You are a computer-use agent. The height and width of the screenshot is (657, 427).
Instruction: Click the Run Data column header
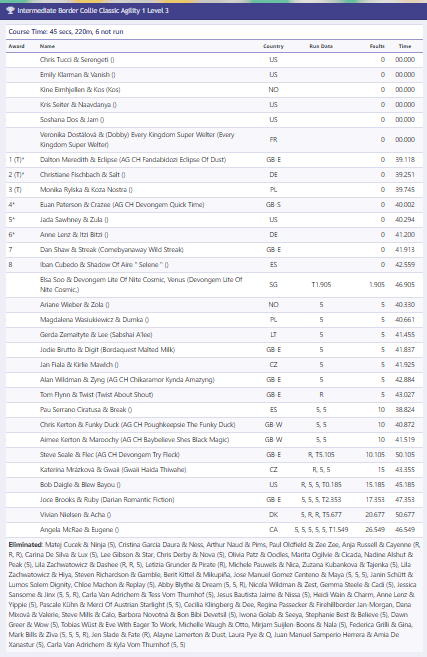321,46
